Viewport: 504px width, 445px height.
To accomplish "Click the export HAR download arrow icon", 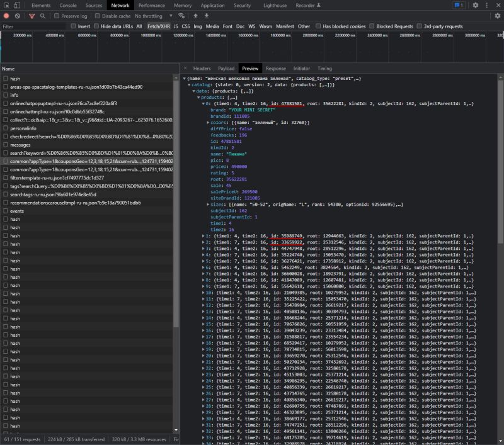I will [x=207, y=16].
